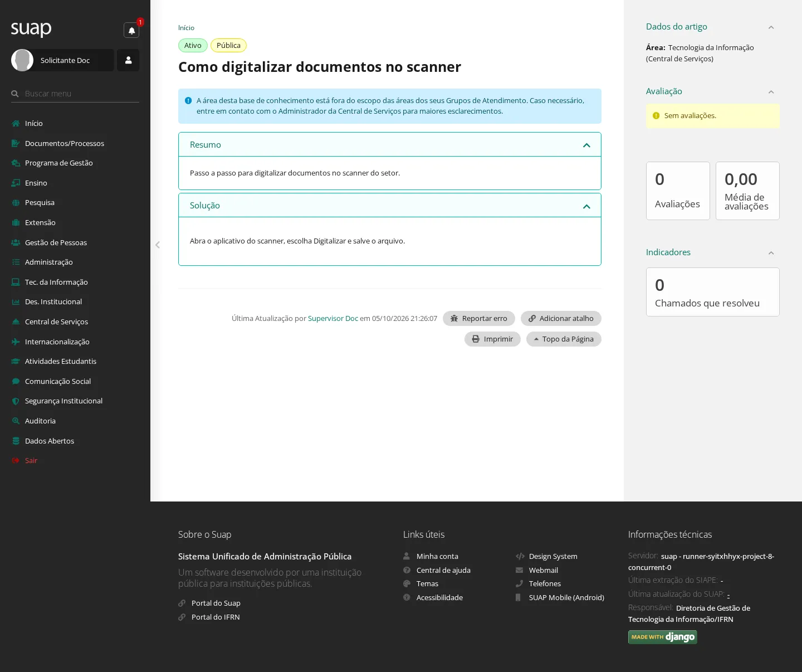Image resolution: width=802 pixels, height=672 pixels.
Task: Click the Ensino sidebar icon
Action: coord(16,183)
